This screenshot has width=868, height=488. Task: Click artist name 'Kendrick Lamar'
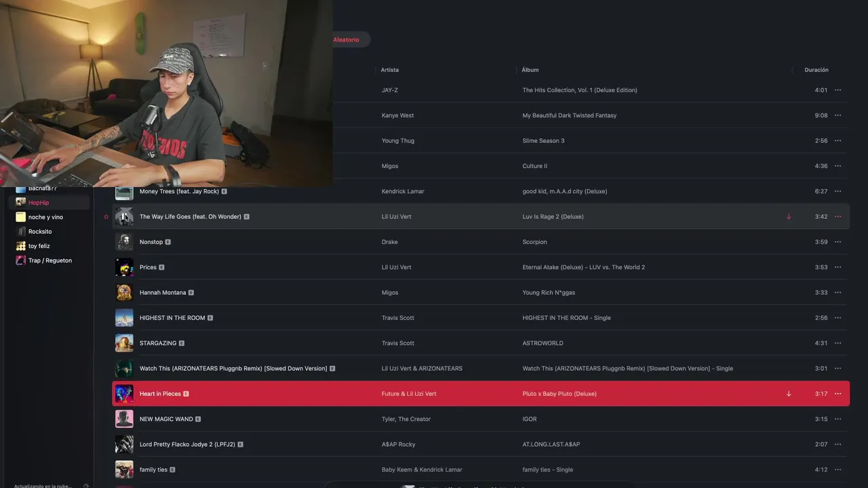pyautogui.click(x=403, y=191)
